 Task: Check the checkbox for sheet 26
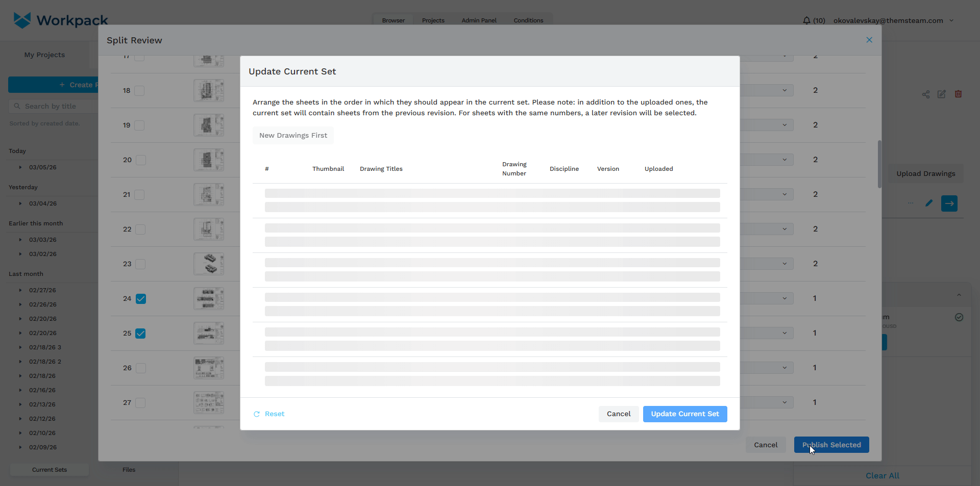pyautogui.click(x=141, y=368)
